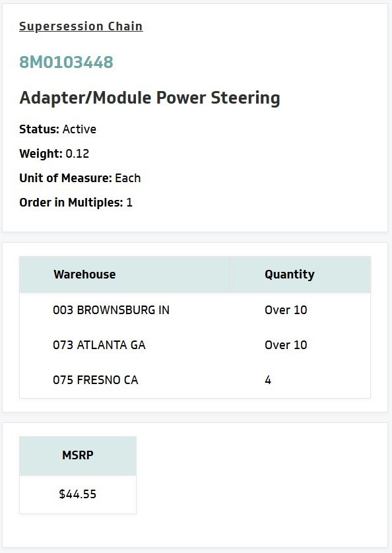Screen dimensions: 392x553
Task: Click the Quantity column header
Action: (x=289, y=275)
